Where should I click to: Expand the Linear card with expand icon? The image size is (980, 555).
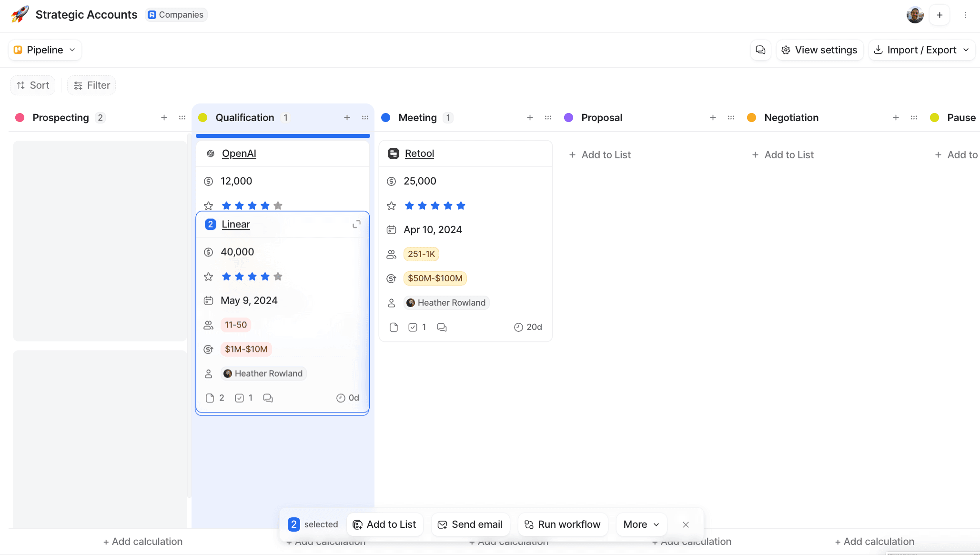pyautogui.click(x=356, y=224)
